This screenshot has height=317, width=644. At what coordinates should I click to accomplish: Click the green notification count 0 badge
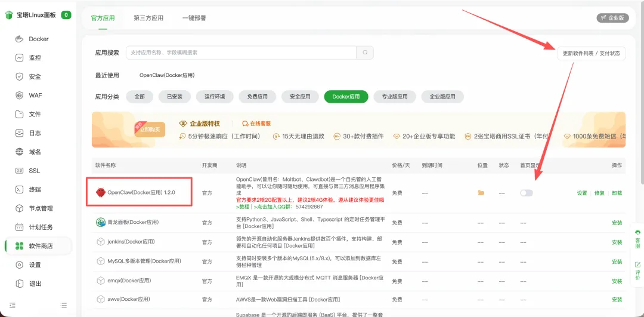click(66, 15)
